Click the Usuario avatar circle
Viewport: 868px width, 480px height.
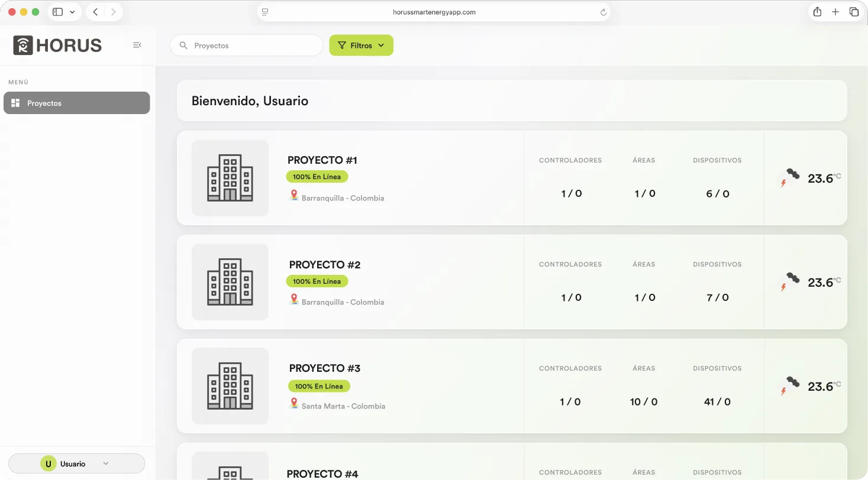pyautogui.click(x=48, y=464)
